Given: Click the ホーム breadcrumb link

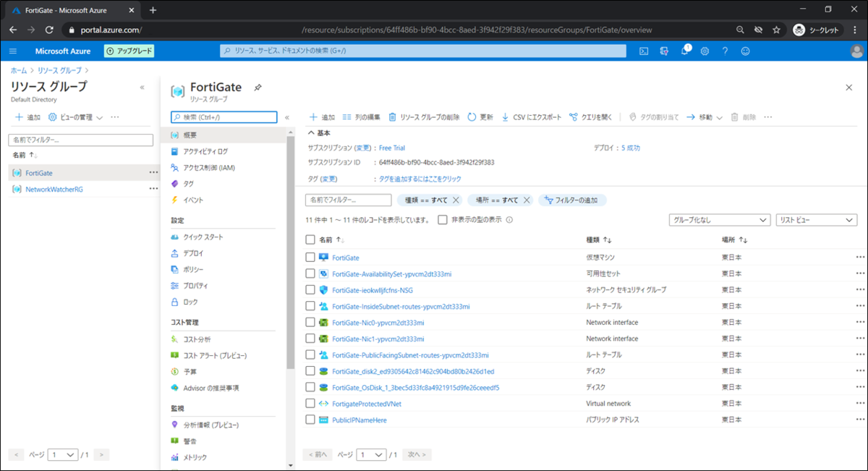Looking at the screenshot, I should point(19,71).
